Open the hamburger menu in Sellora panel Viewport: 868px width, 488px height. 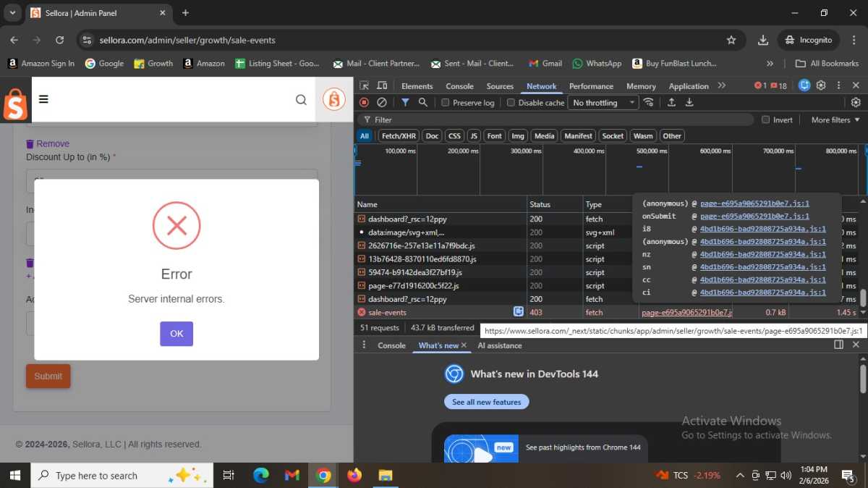click(x=43, y=99)
